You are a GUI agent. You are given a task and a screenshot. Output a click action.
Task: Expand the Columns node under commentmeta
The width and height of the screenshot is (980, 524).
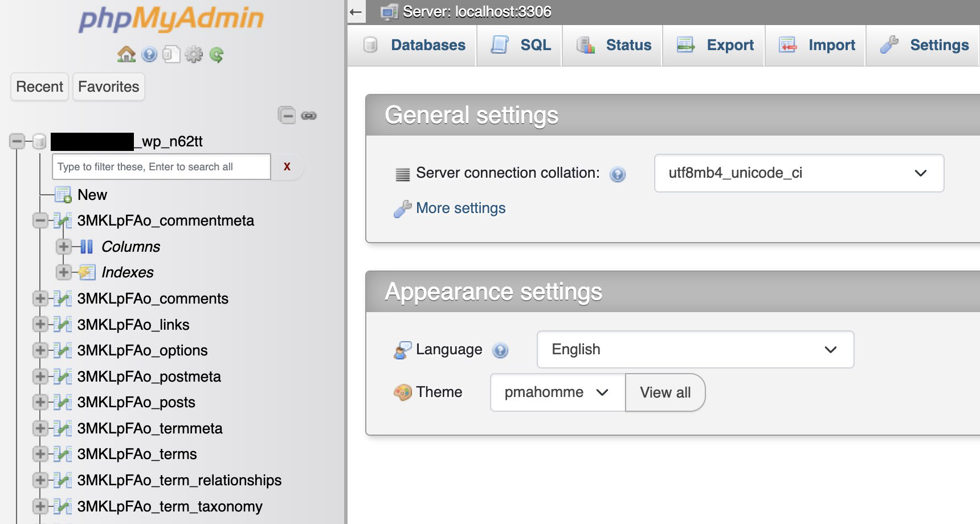(x=63, y=247)
